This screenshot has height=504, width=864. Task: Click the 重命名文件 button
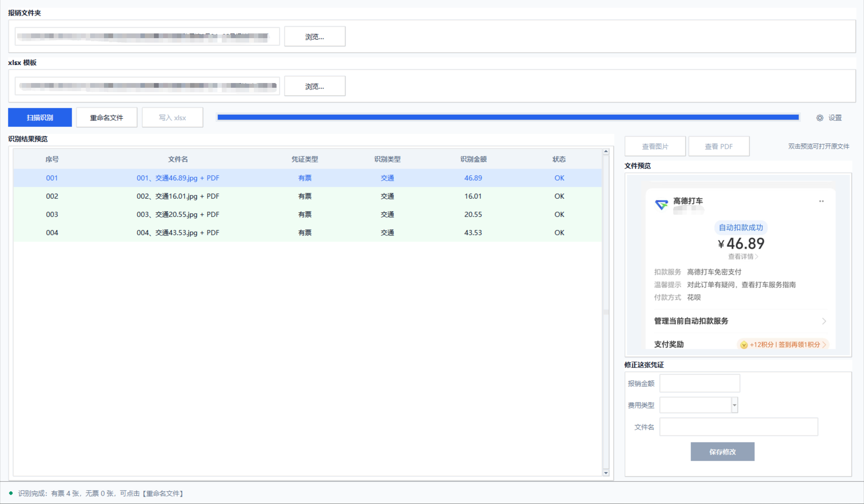click(x=107, y=117)
